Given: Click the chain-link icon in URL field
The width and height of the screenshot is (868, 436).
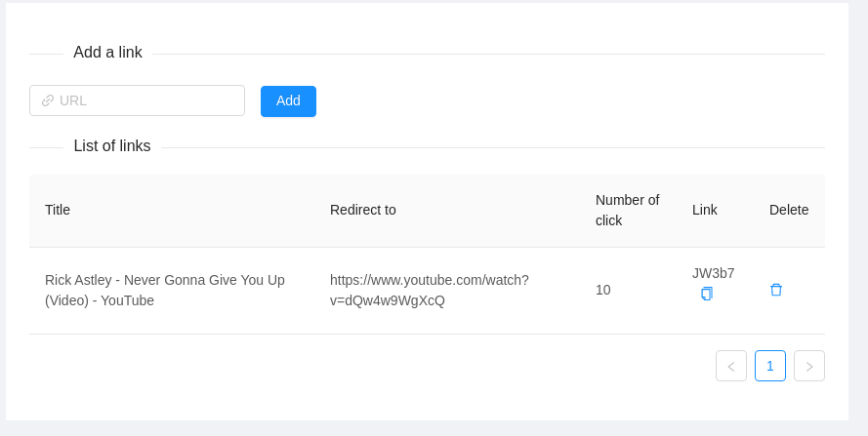Looking at the screenshot, I should click(x=48, y=100).
